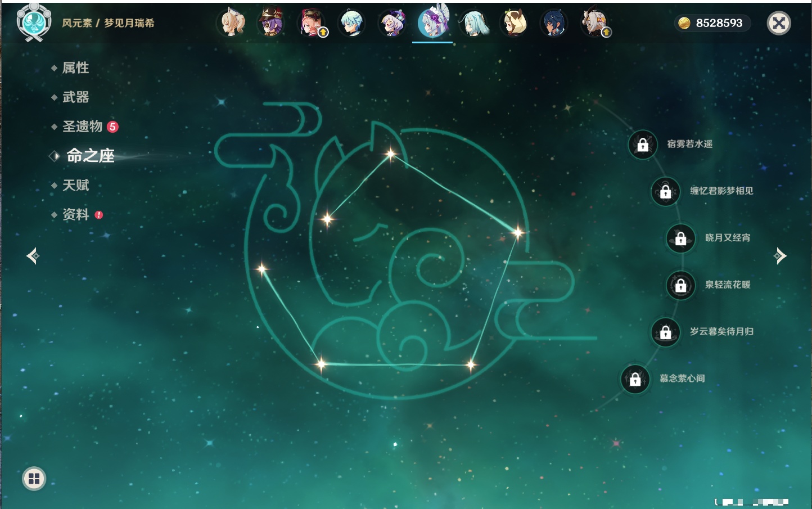
Task: Select the brown-hooded character avatar
Action: [514, 23]
